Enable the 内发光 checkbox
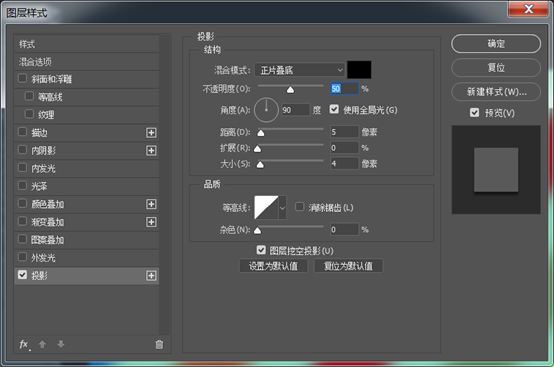Screen dimensions: 554x367 pos(22,167)
